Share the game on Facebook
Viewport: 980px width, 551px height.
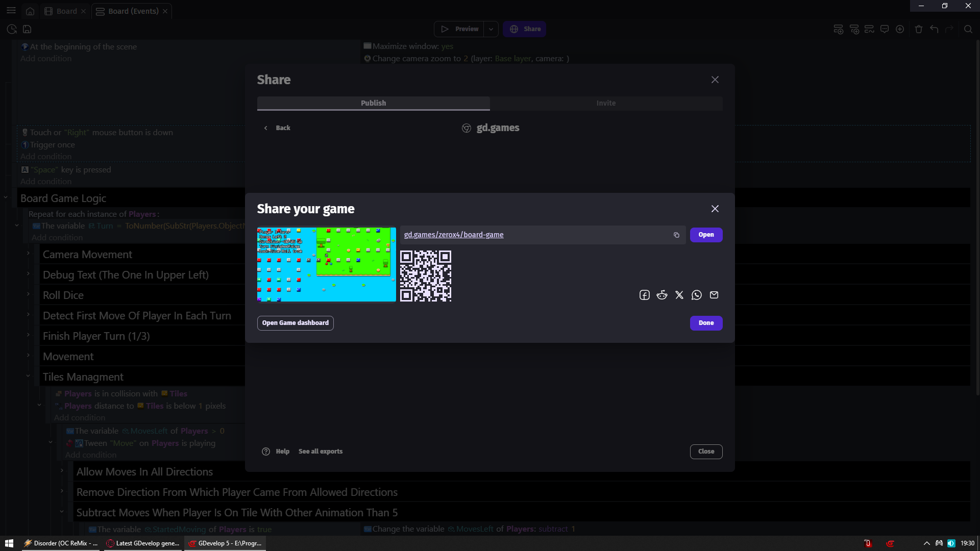645,295
